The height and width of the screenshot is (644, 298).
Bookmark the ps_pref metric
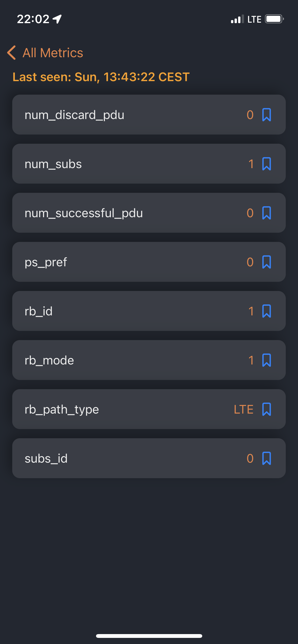(x=266, y=262)
